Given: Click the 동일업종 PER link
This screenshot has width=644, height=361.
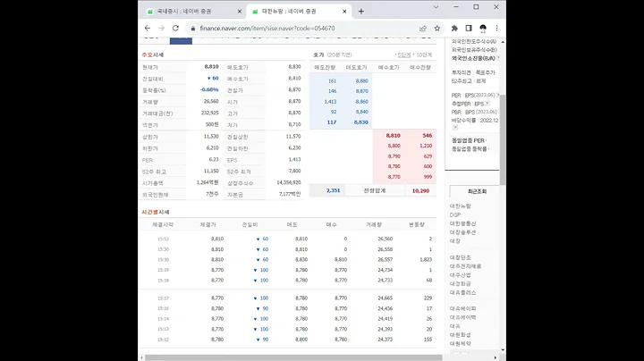Looking at the screenshot, I should click(x=468, y=140).
